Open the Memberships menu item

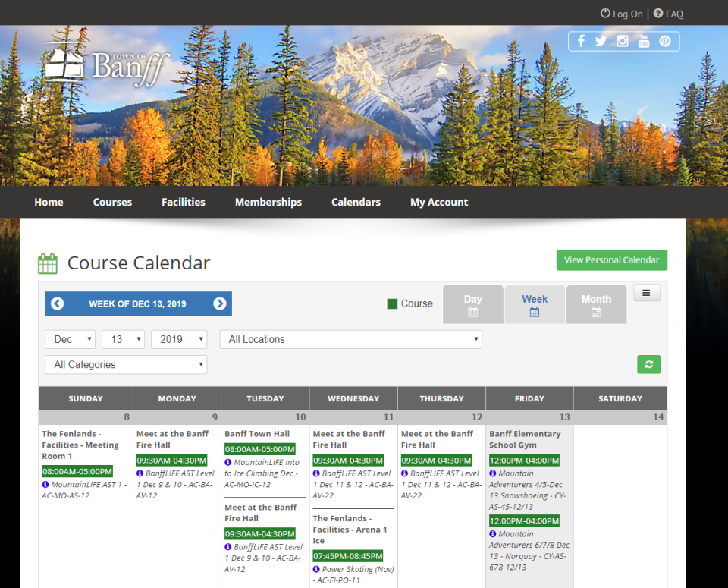coord(268,203)
